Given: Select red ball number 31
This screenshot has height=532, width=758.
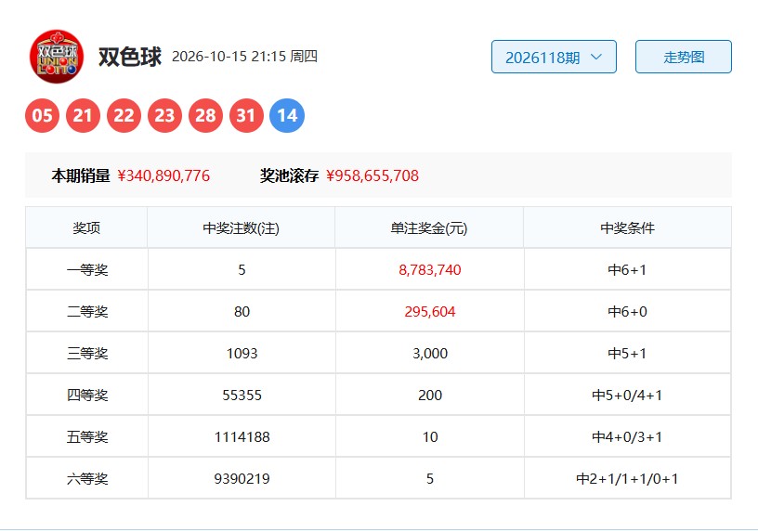Looking at the screenshot, I should tap(246, 115).
